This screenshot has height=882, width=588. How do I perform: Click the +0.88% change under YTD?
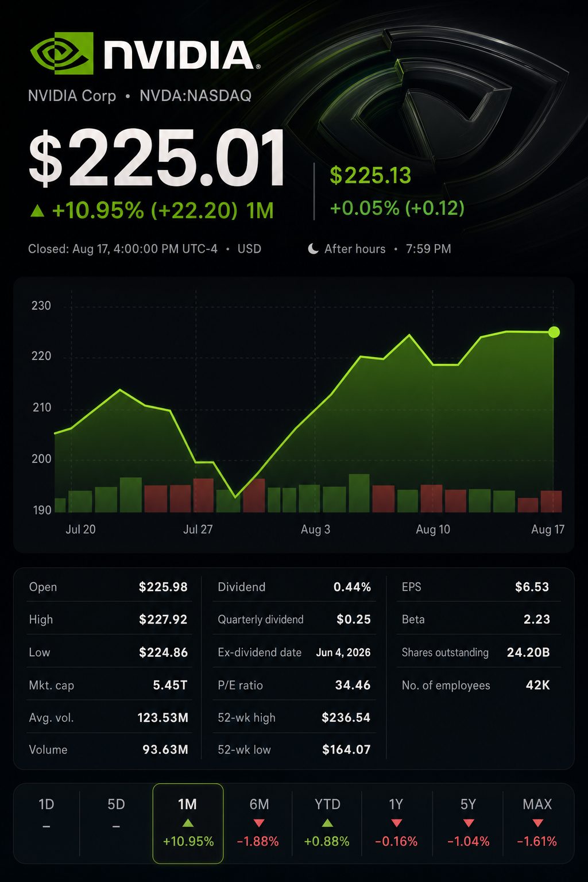pyautogui.click(x=327, y=842)
